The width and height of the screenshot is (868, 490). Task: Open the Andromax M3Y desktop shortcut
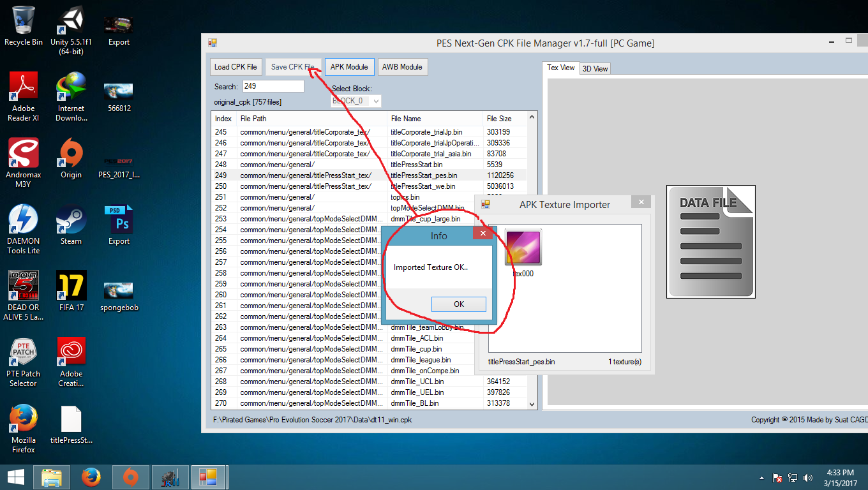(23, 163)
